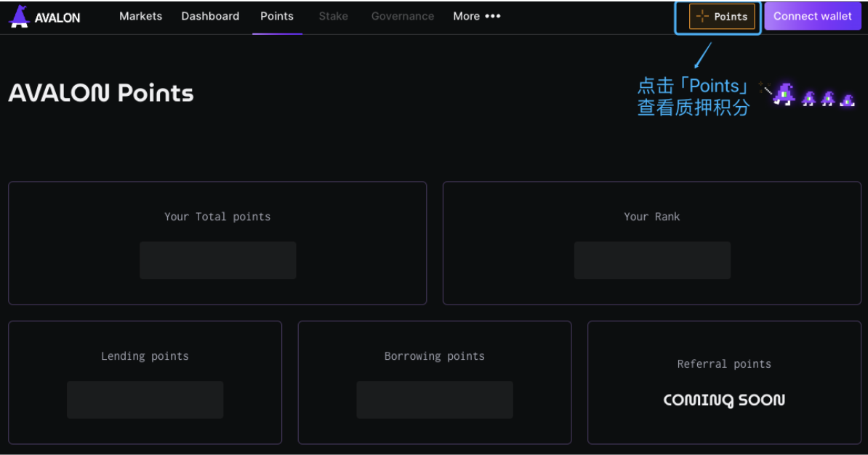Viewport: 868px width, 455px height.
Task: Open the Governance nav item
Action: (403, 16)
